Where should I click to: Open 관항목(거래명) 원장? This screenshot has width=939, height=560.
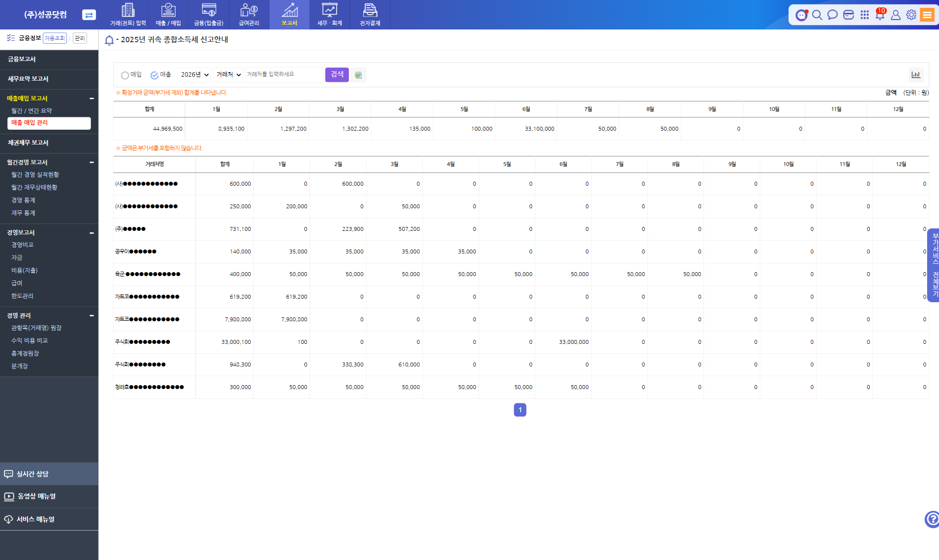pyautogui.click(x=36, y=328)
